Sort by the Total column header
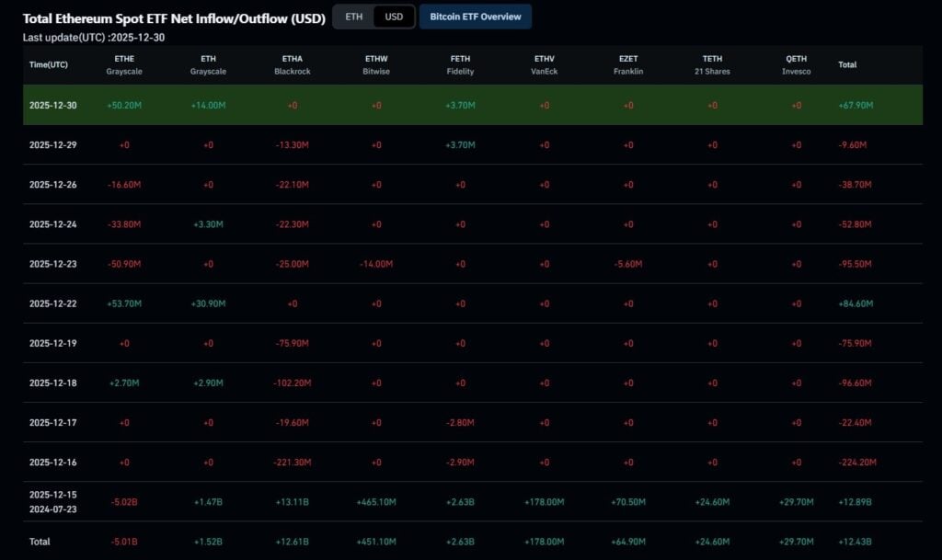 [846, 64]
